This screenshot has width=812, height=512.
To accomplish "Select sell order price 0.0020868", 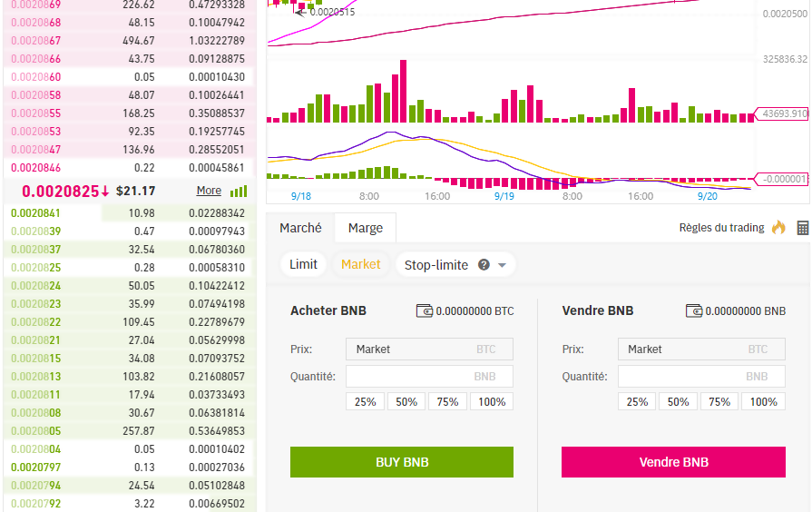I will tap(35, 23).
